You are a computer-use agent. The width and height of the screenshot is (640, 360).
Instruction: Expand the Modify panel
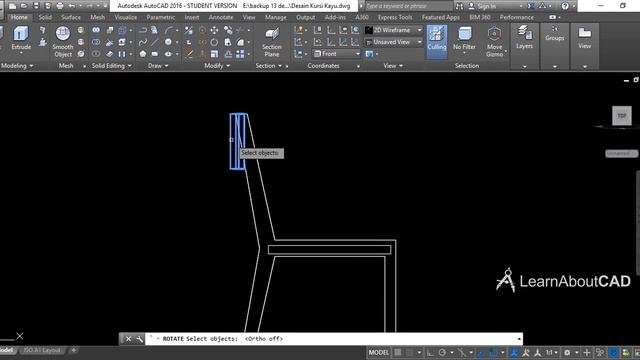click(217, 66)
